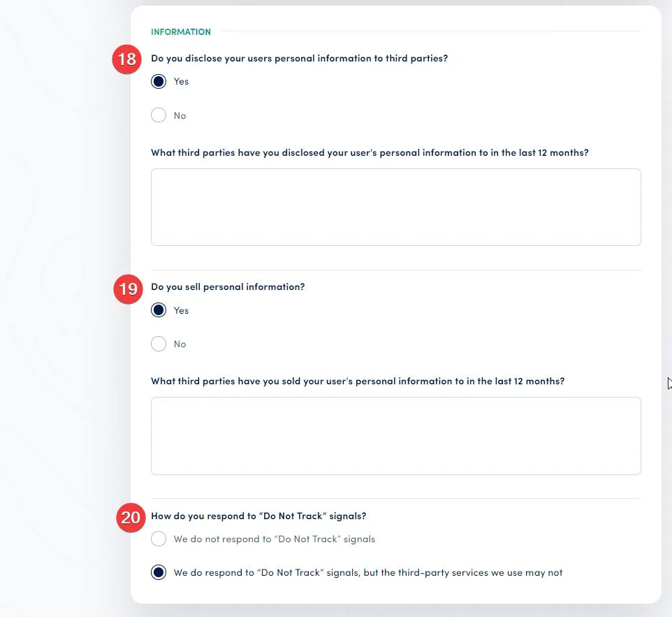Choose "We do not respond to Do Not Track signals"
Image resolution: width=672 pixels, height=617 pixels.
tap(159, 538)
